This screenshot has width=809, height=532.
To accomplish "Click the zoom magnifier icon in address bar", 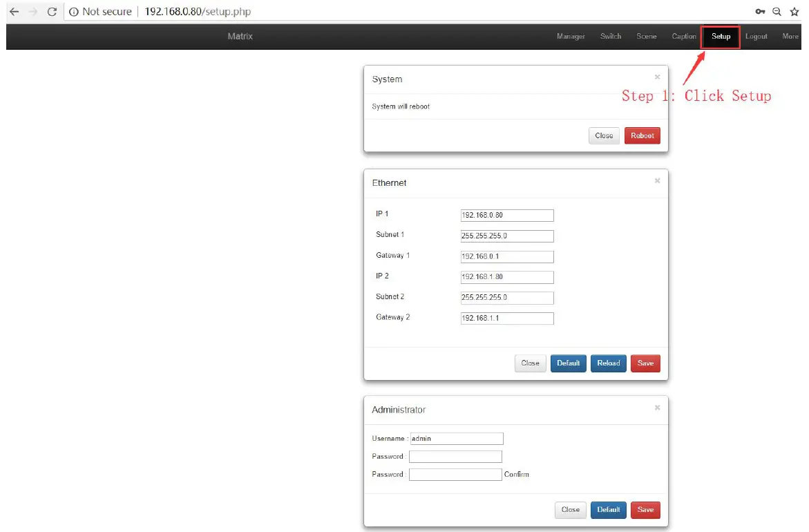I will [x=777, y=11].
